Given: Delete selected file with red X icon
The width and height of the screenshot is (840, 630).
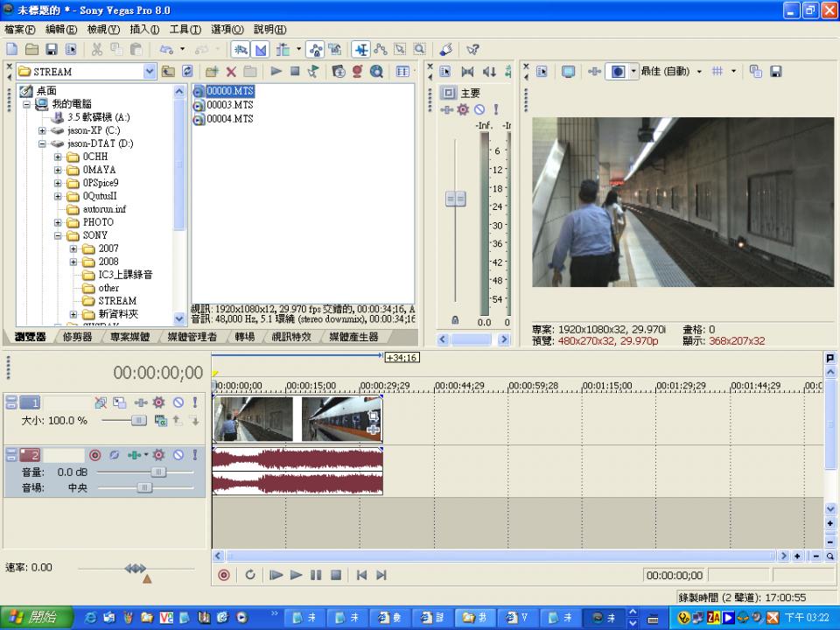Looking at the screenshot, I should pyautogui.click(x=231, y=72).
